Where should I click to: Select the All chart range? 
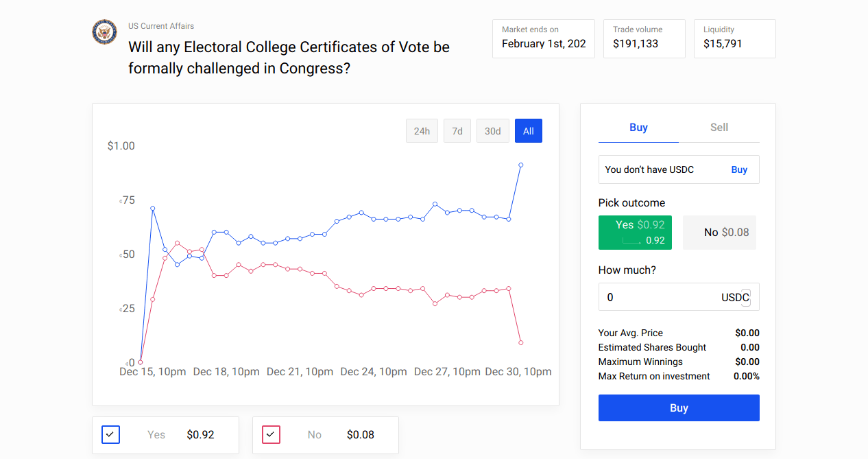[528, 131]
